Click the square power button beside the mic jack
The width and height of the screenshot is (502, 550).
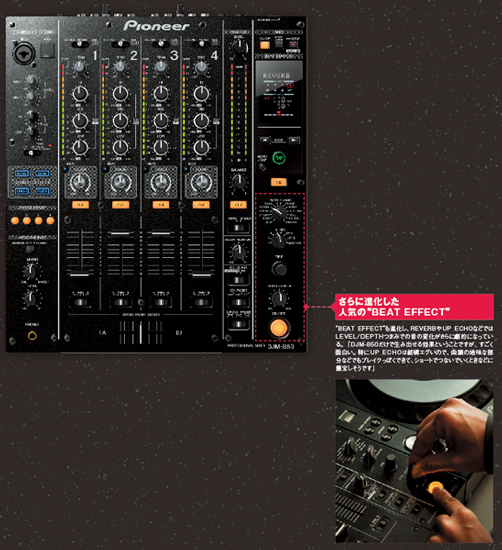[48, 50]
